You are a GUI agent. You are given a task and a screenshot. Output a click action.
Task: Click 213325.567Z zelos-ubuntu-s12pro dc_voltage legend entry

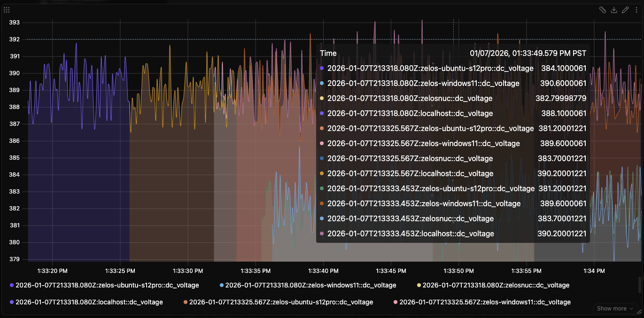281,302
